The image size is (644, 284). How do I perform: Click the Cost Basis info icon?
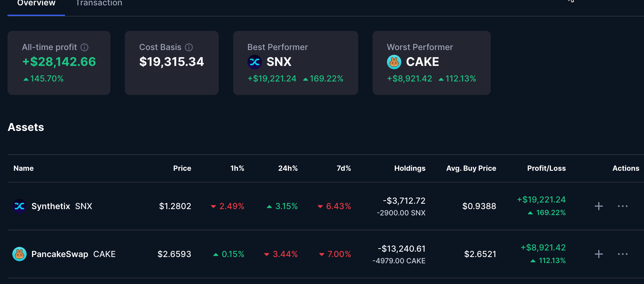pyautogui.click(x=189, y=47)
